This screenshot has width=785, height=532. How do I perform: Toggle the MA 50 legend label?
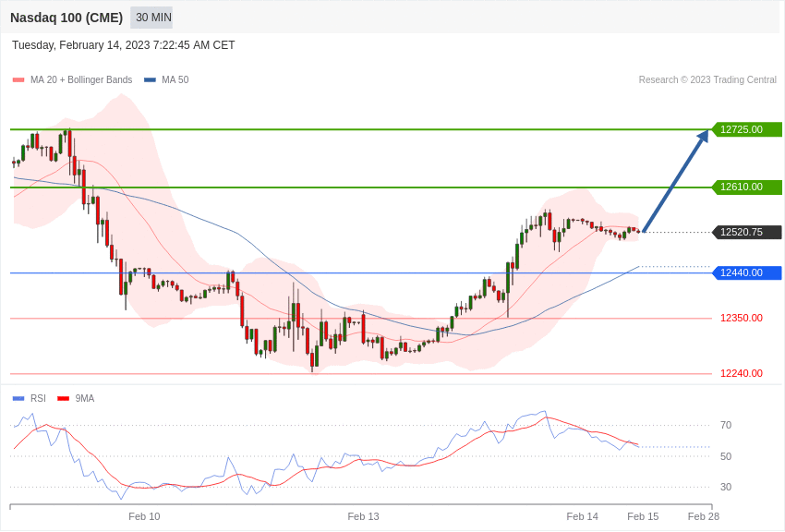(175, 79)
